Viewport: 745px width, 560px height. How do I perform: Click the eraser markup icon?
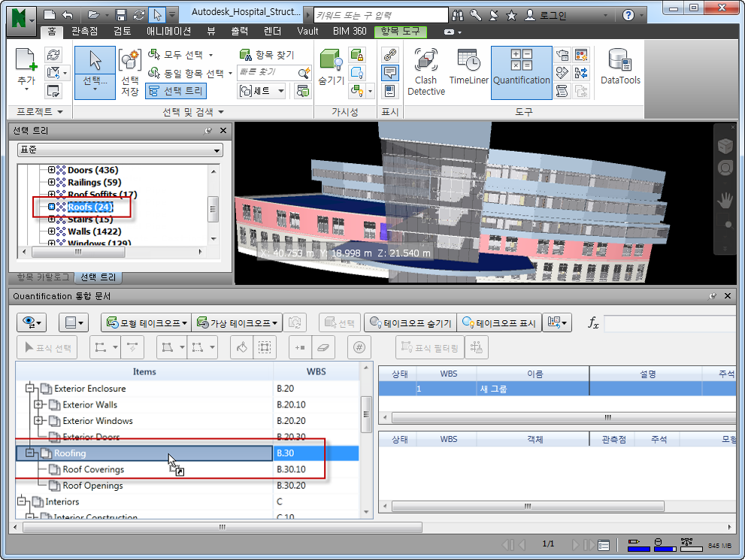tap(323, 348)
